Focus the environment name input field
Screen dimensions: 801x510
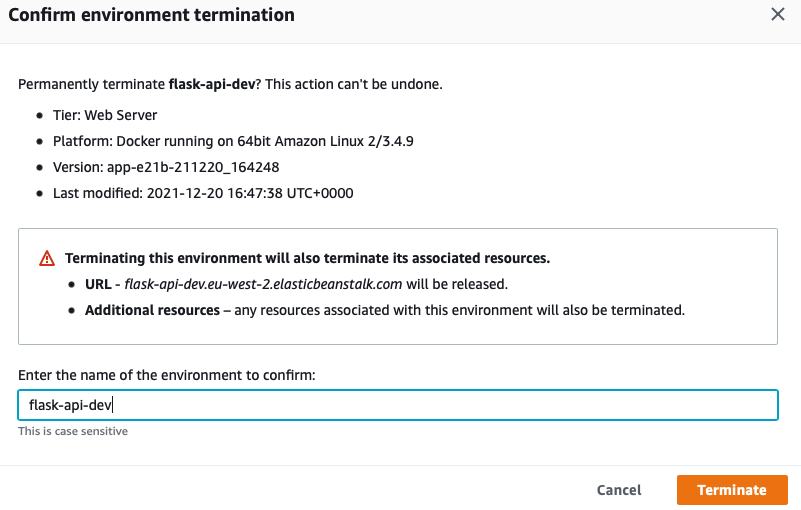(x=397, y=405)
